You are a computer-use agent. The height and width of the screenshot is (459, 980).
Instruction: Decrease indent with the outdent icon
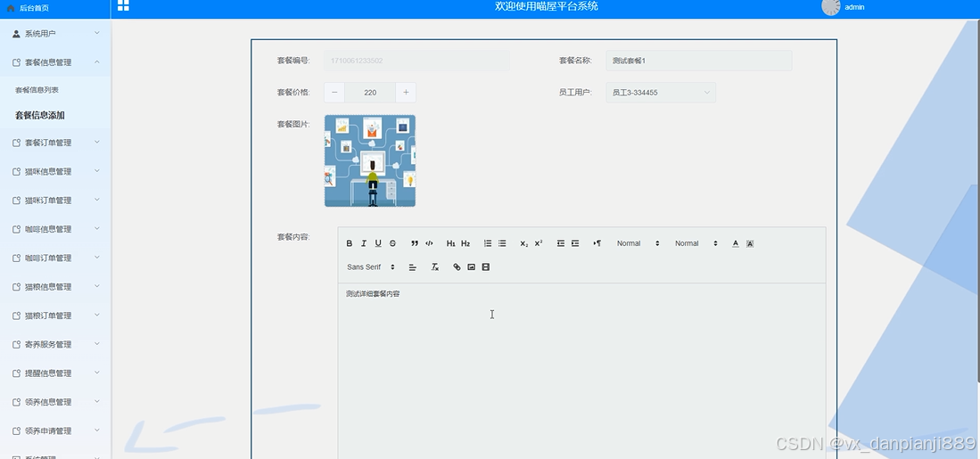coord(561,243)
